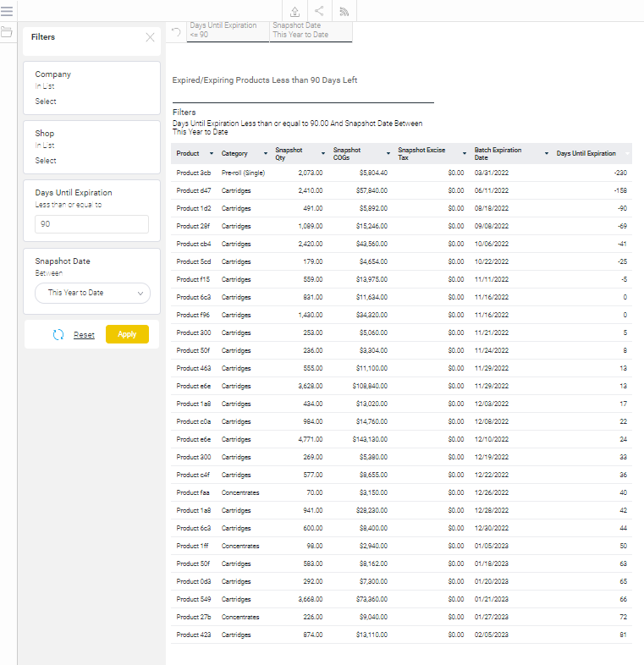Close the Filters panel
Viewport: 644px width, 665px height.
[150, 37]
